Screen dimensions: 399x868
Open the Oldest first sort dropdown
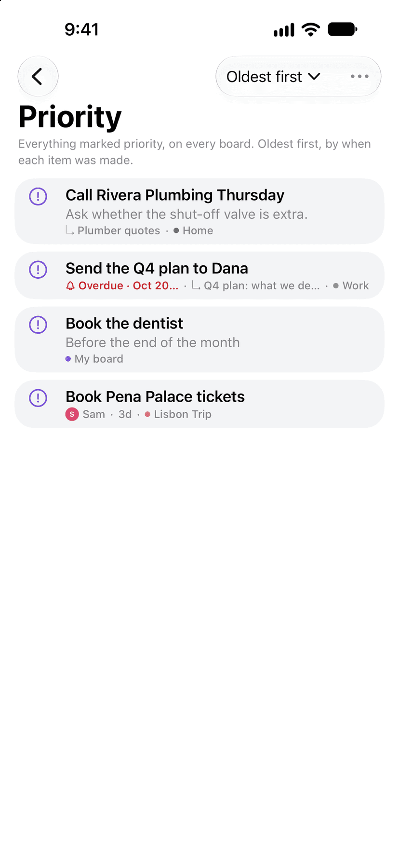click(x=273, y=77)
